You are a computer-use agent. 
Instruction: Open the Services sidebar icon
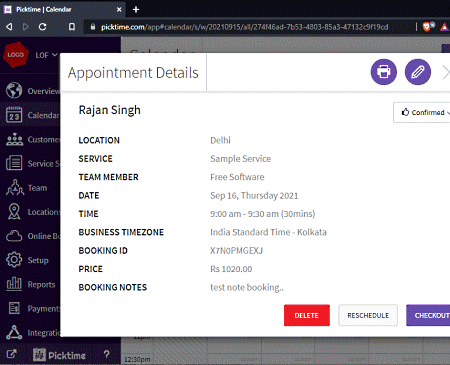pos(14,163)
